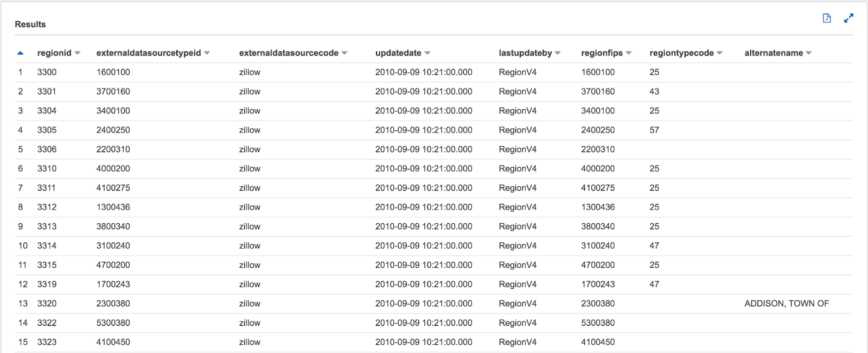Expand results panel to fullscreen
The height and width of the screenshot is (353, 868).
point(848,18)
